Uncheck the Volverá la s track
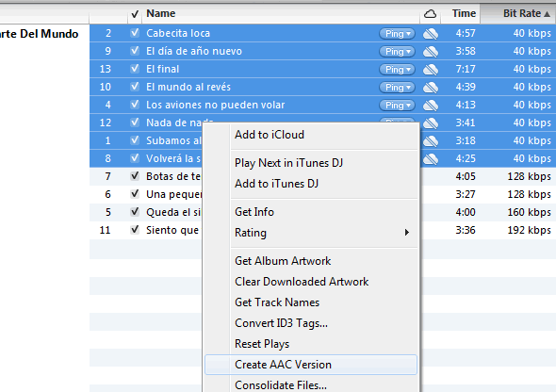556x392 pixels. [x=135, y=158]
